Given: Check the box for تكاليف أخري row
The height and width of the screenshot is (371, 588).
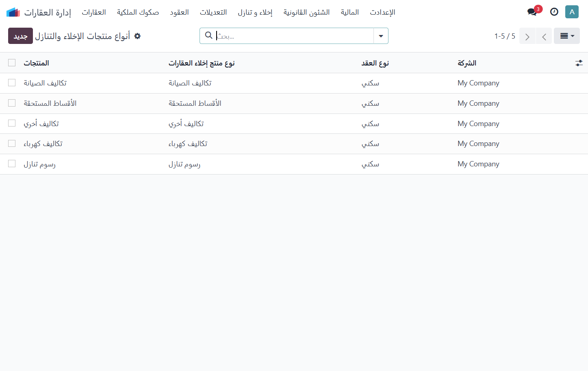Looking at the screenshot, I should (x=12, y=123).
